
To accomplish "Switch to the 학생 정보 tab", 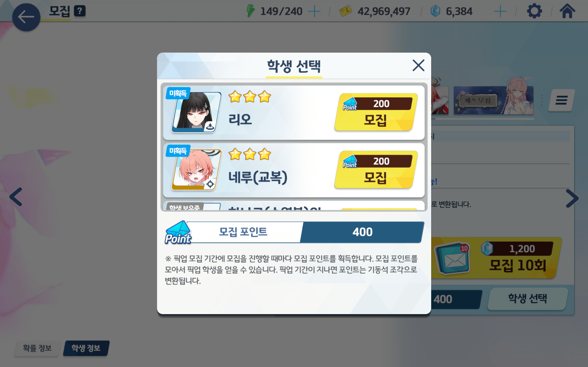I will pyautogui.click(x=86, y=348).
